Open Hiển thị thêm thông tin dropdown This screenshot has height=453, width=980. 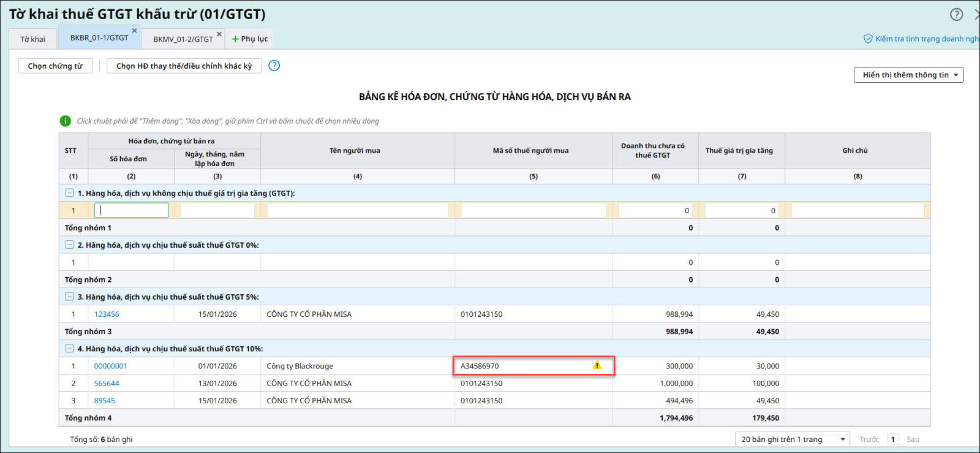(908, 75)
